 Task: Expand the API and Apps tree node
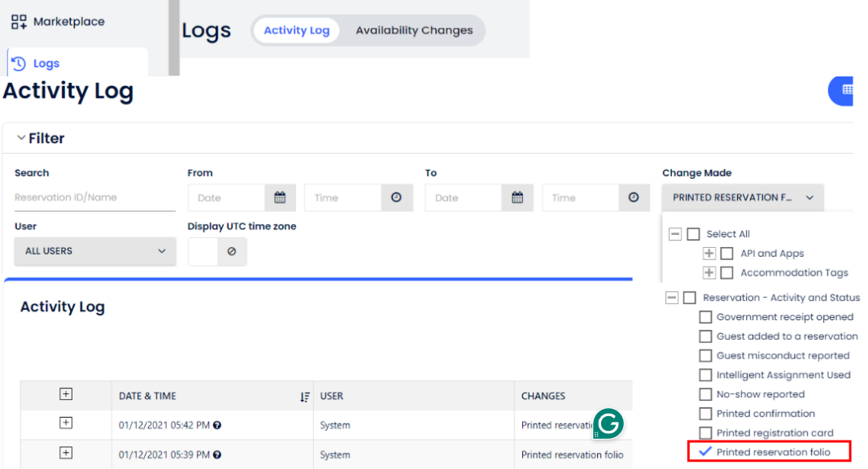(x=709, y=254)
